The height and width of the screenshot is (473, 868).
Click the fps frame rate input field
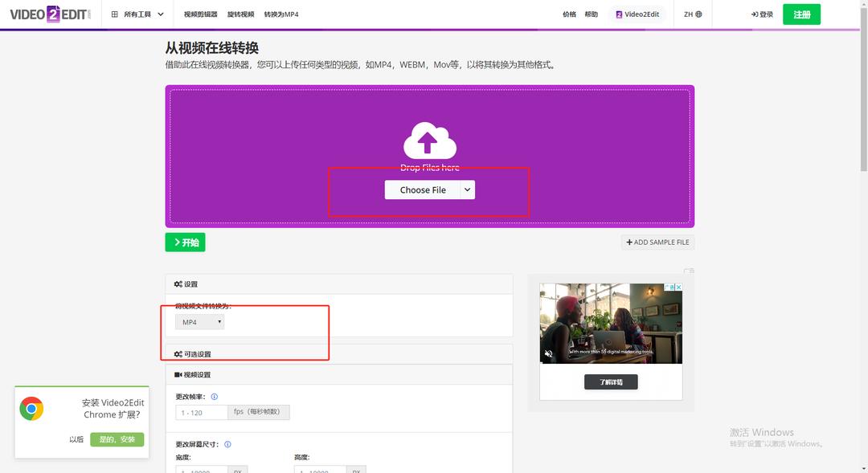point(201,412)
